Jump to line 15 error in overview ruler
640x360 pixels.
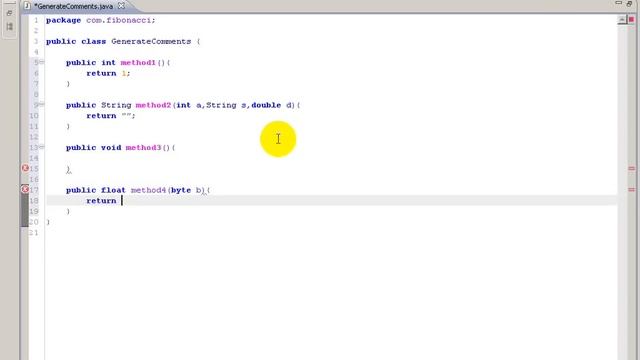tap(631, 168)
